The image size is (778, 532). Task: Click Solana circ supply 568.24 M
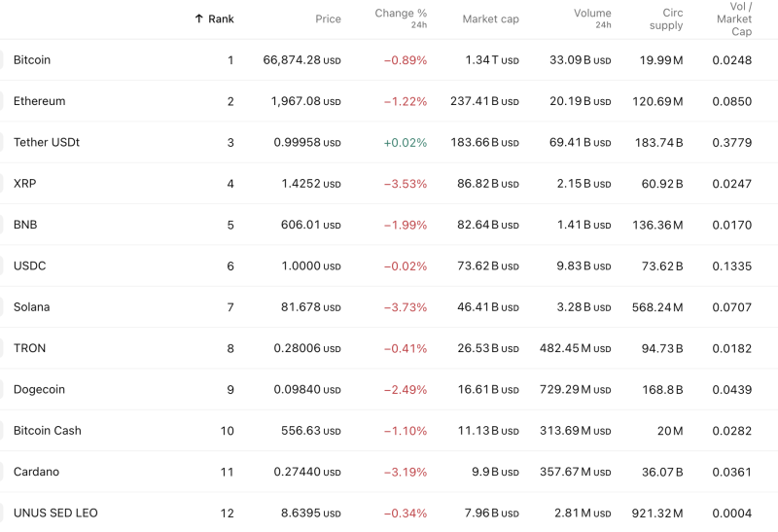click(657, 307)
